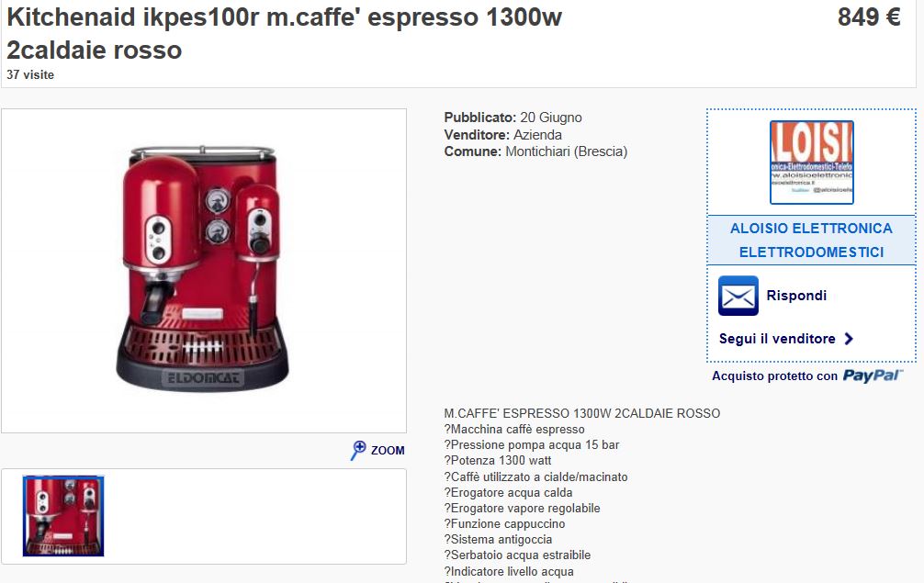This screenshot has width=924, height=583.
Task: Open the Aloisi seller logo image
Action: [x=811, y=163]
